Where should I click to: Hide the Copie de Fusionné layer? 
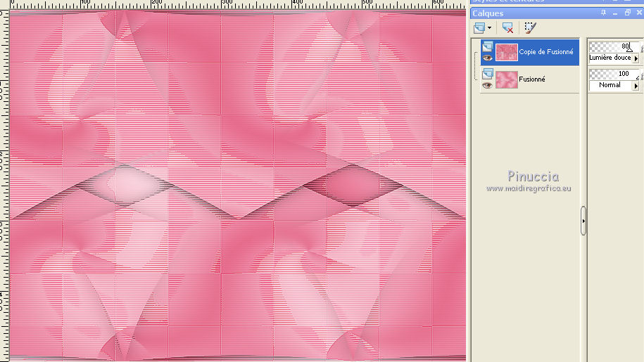[x=488, y=58]
